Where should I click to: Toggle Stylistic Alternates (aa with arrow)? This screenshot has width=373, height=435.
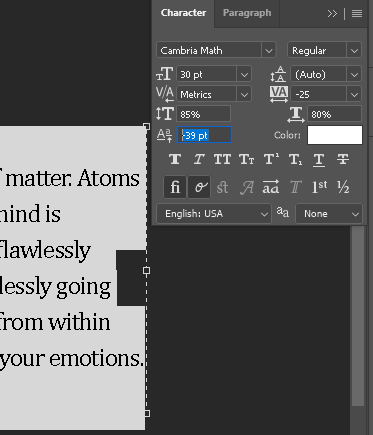point(271,187)
